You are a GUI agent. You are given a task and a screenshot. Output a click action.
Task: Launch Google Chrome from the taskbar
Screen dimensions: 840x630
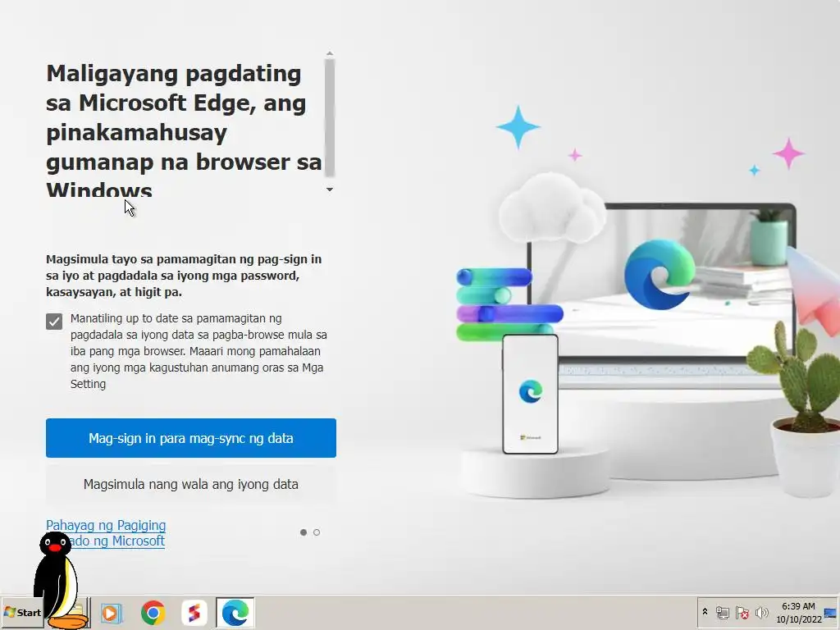[x=153, y=612]
